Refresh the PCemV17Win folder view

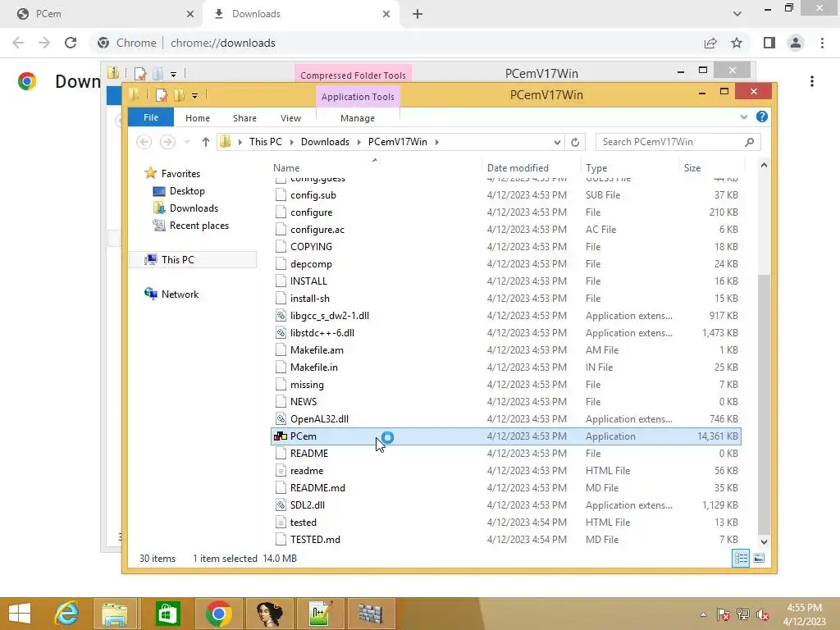[x=575, y=142]
